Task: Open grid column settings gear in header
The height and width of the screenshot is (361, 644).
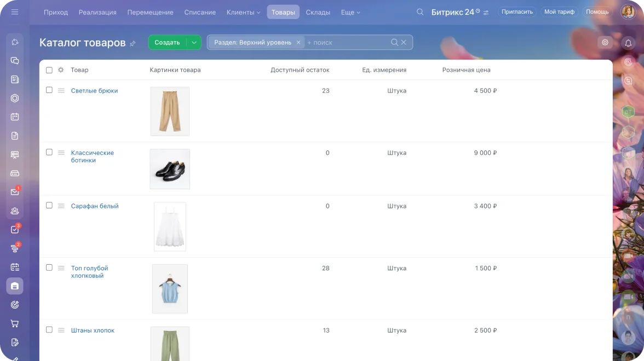Action: [61, 70]
